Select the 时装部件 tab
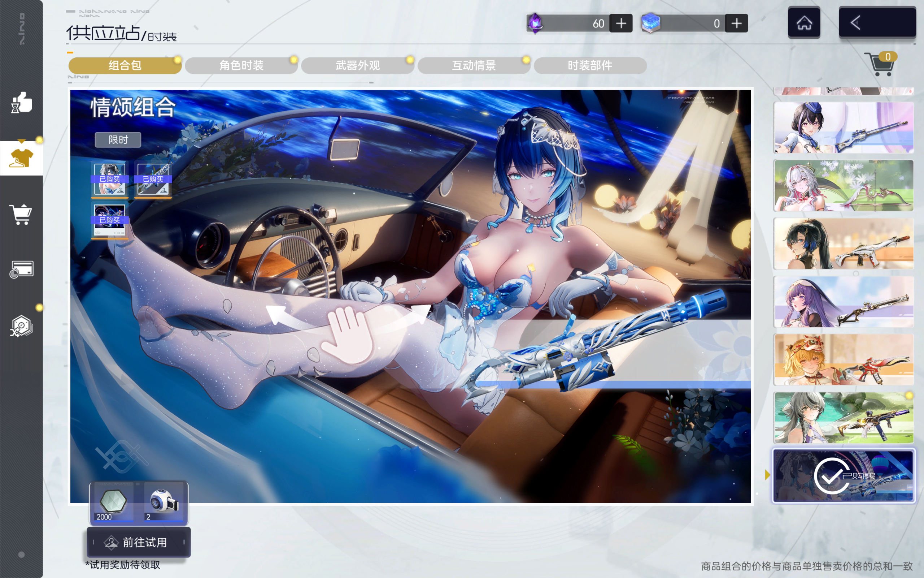The height and width of the screenshot is (578, 924). [x=590, y=65]
